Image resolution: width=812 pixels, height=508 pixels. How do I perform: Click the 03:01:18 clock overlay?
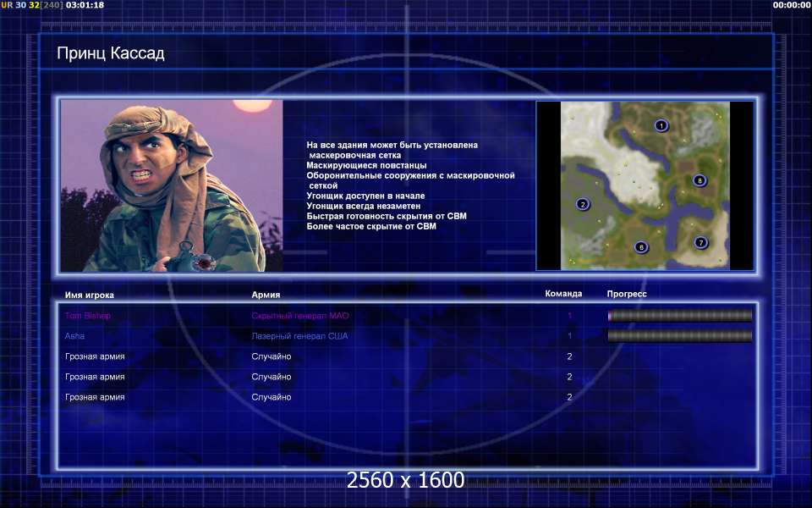[85, 5]
